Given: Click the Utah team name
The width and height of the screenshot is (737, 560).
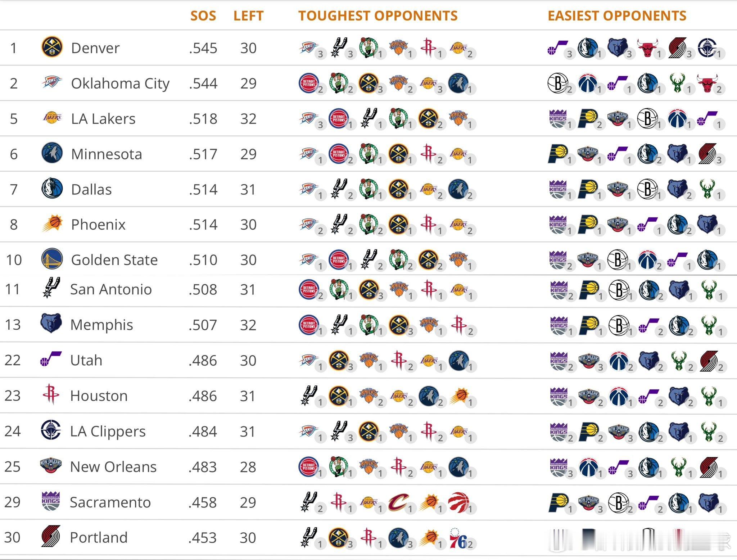Looking at the screenshot, I should pos(86,360).
